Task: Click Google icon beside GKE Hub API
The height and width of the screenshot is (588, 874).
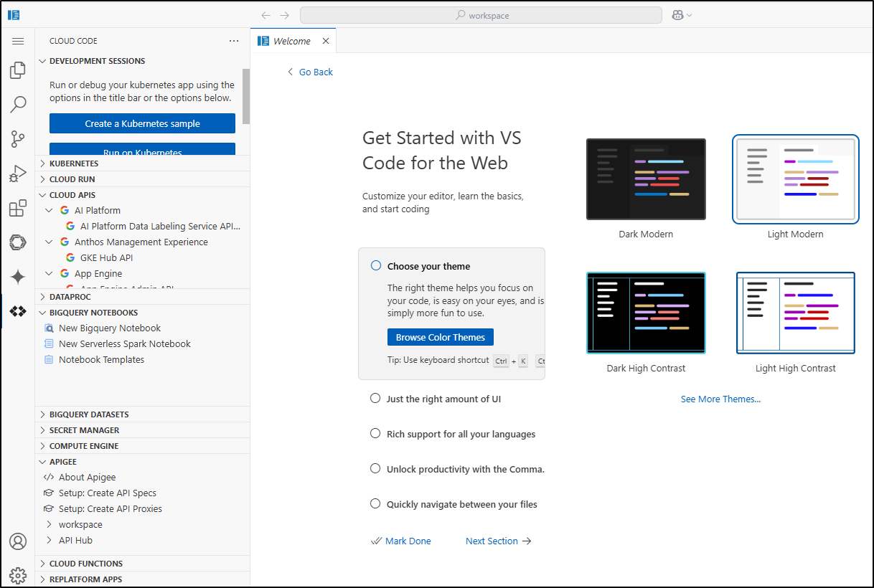Action: pos(70,258)
